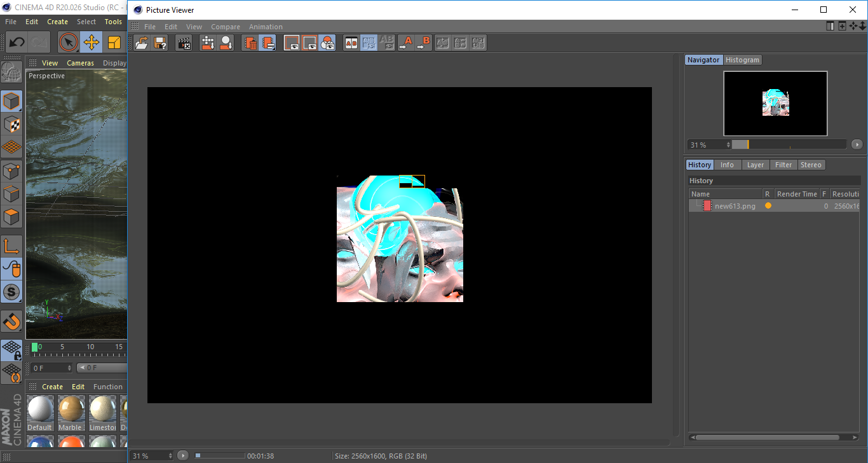Select the Filter tab
Image resolution: width=868 pixels, height=463 pixels.
click(783, 165)
